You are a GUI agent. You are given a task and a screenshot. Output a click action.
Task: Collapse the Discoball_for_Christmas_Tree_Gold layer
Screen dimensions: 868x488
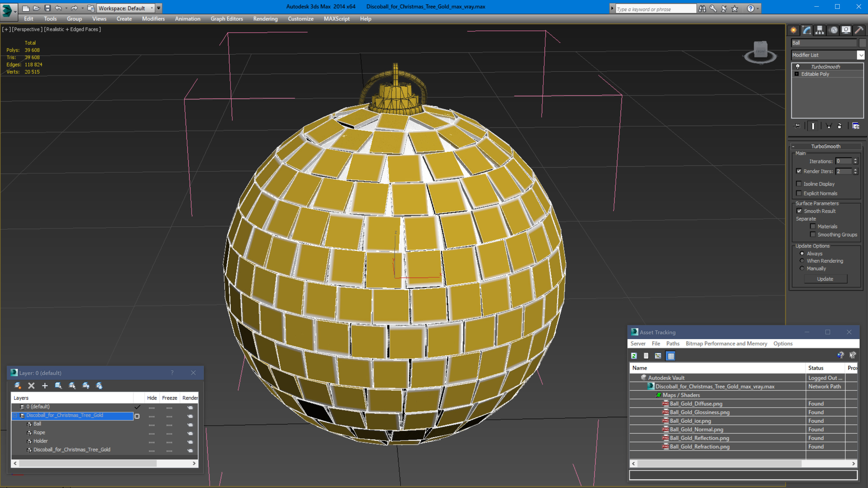point(15,416)
